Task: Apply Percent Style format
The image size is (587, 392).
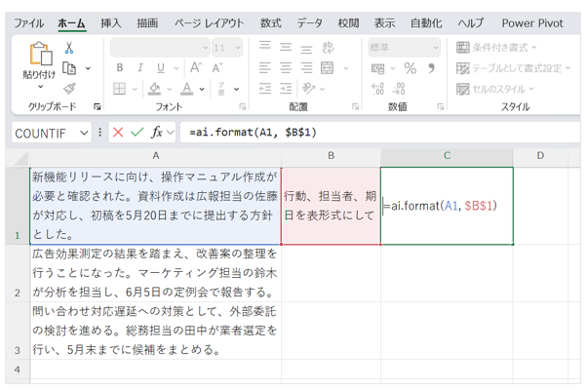Action: pyautogui.click(x=411, y=68)
